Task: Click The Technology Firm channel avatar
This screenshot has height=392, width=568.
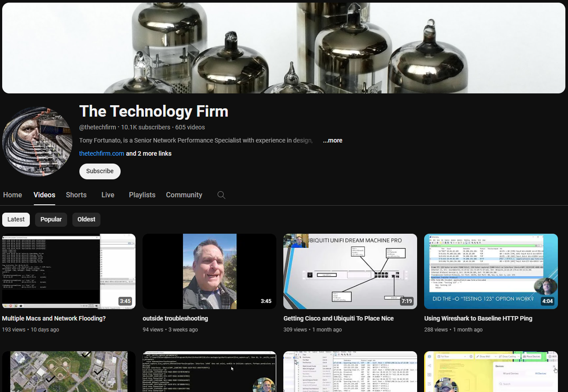Action: click(37, 141)
